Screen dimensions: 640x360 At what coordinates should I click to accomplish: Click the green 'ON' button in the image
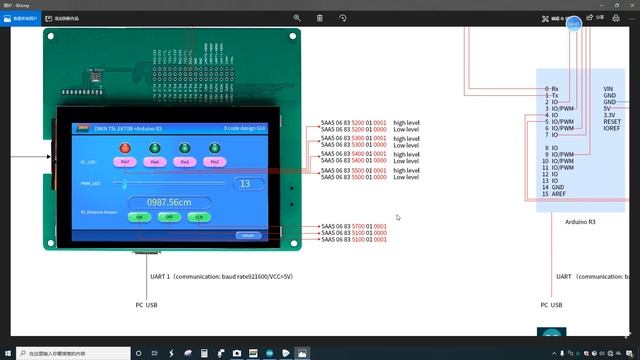pos(139,217)
